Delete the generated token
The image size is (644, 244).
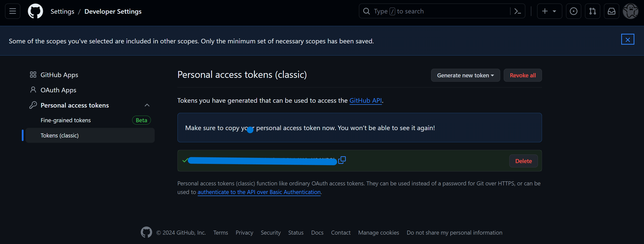[x=523, y=161]
